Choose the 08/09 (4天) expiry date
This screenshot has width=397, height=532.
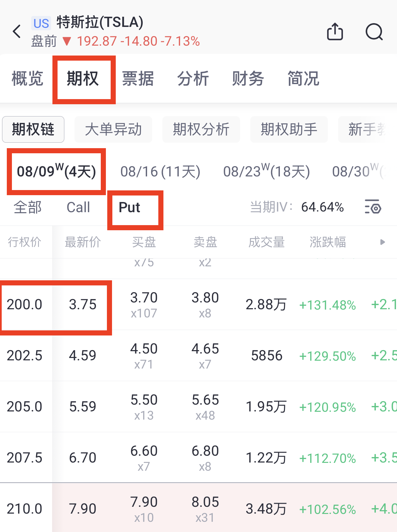click(57, 171)
